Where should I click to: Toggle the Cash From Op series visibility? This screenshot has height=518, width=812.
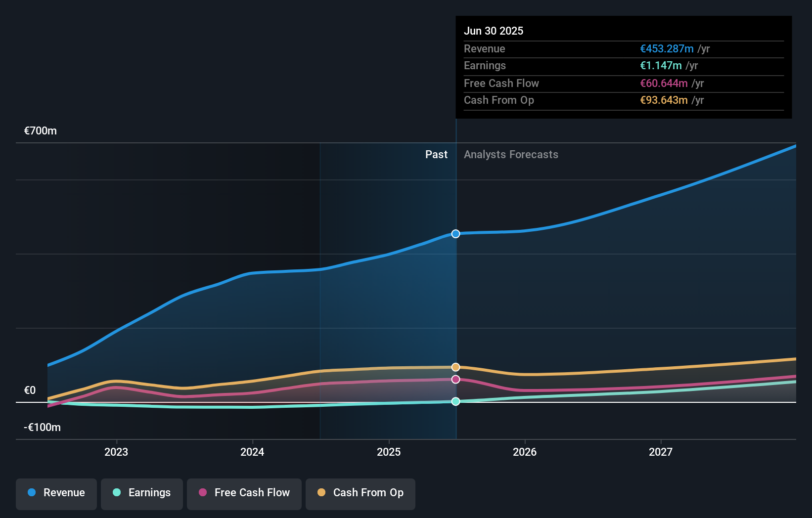360,494
